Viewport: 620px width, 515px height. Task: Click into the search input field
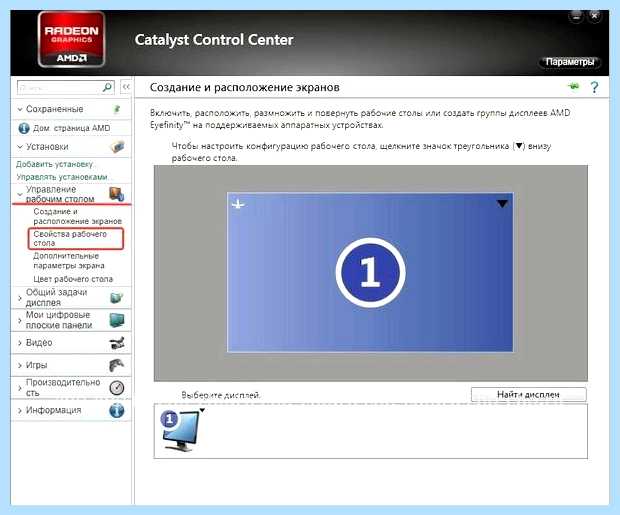(x=59, y=87)
